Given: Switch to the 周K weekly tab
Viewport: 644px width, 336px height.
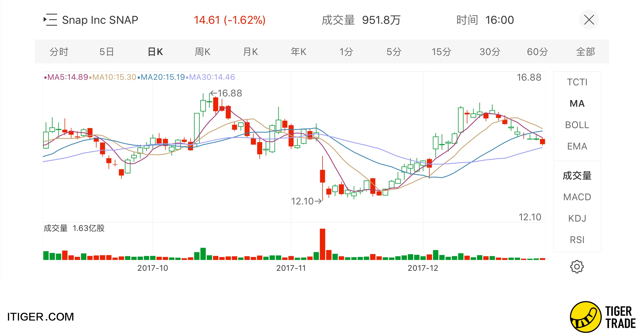Looking at the screenshot, I should [203, 52].
